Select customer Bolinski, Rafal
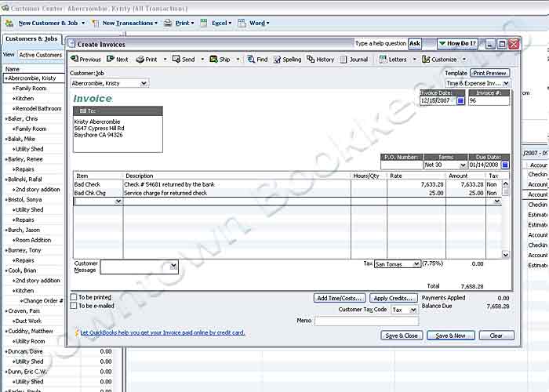Viewport: 549px width, 392px height. point(24,180)
